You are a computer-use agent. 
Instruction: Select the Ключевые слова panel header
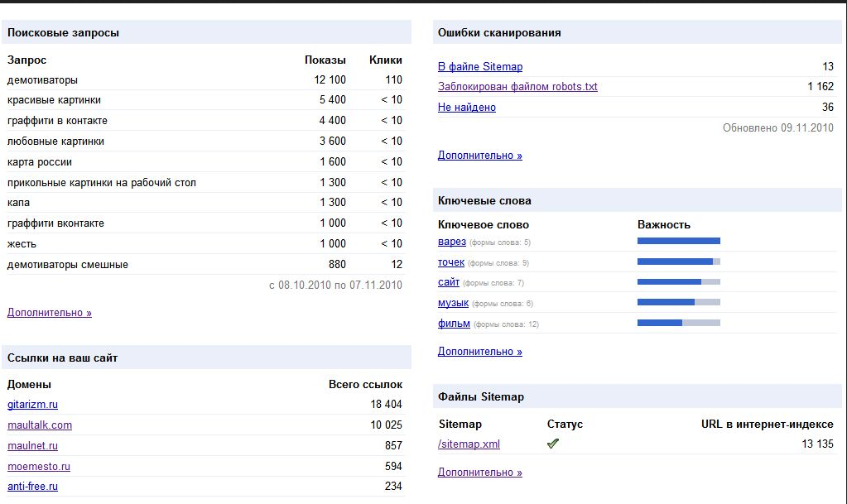tap(480, 199)
